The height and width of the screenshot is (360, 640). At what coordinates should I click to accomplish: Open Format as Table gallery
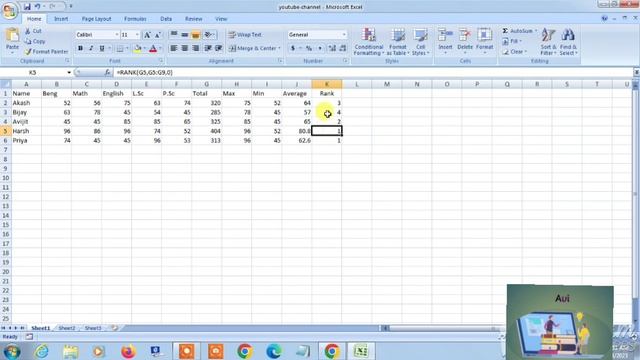(398, 42)
